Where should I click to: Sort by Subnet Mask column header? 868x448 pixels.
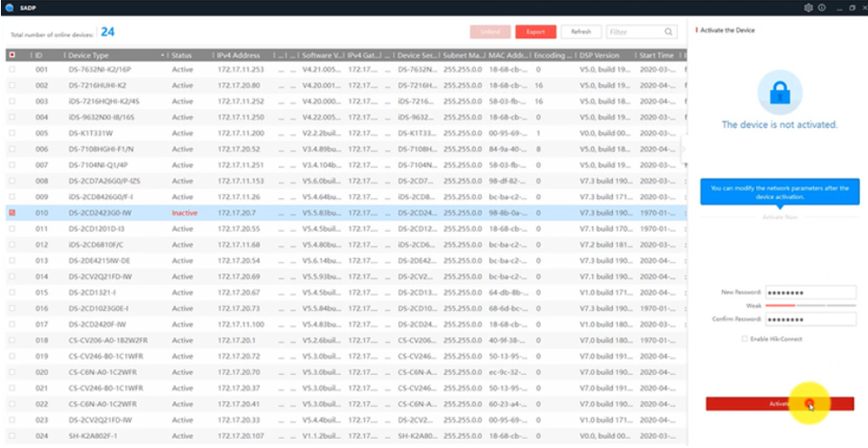tap(462, 55)
